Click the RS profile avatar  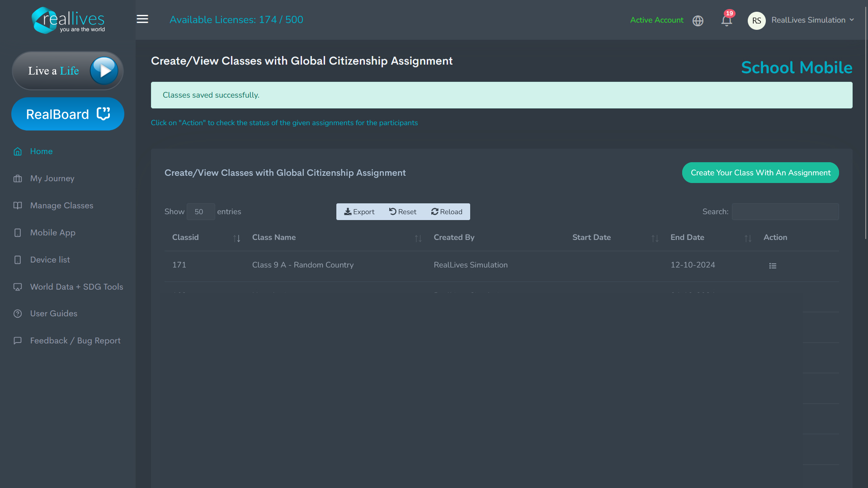pos(756,20)
